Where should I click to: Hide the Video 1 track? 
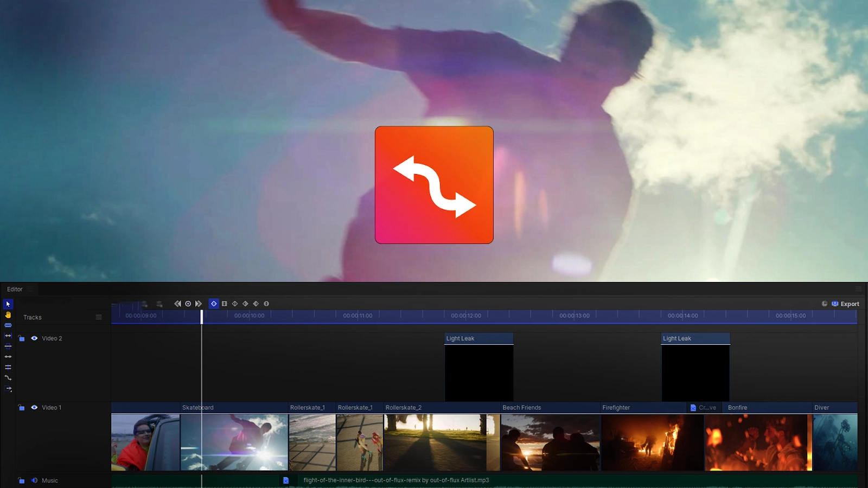click(x=34, y=407)
